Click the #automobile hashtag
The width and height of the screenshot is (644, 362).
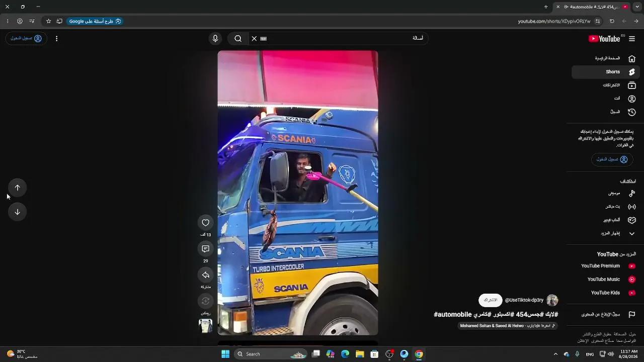pos(453,315)
